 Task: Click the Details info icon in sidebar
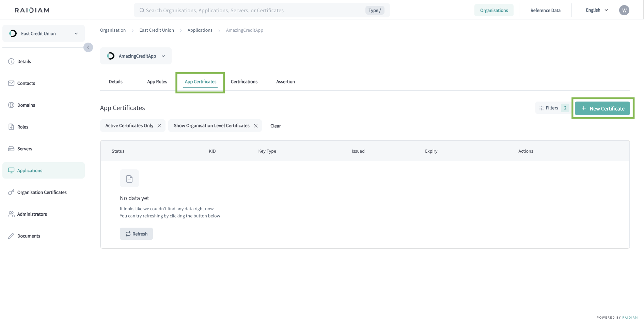11,61
